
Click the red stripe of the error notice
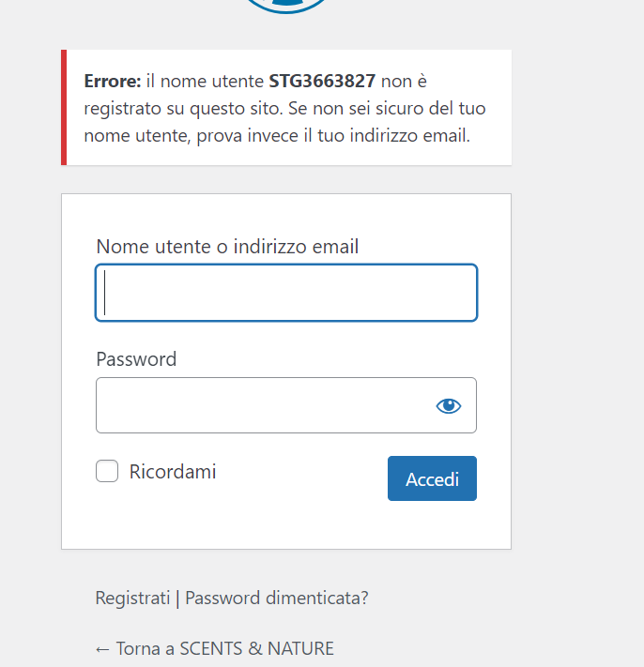[x=64, y=108]
